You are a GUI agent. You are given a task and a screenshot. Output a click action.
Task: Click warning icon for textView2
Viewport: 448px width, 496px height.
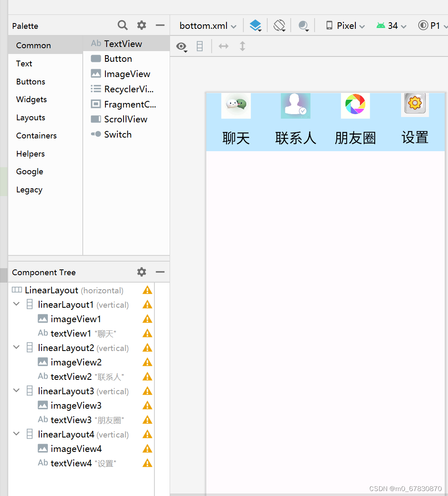147,377
